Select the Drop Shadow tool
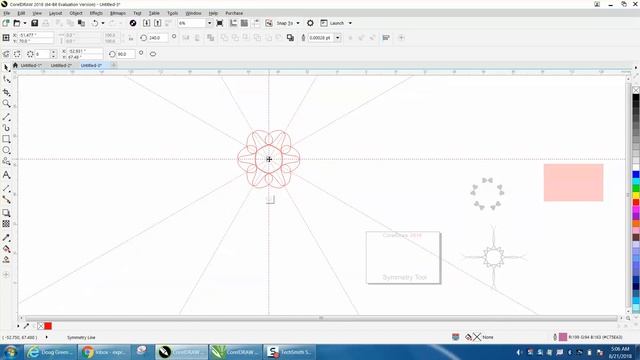This screenshot has height=360, width=640. [6, 213]
